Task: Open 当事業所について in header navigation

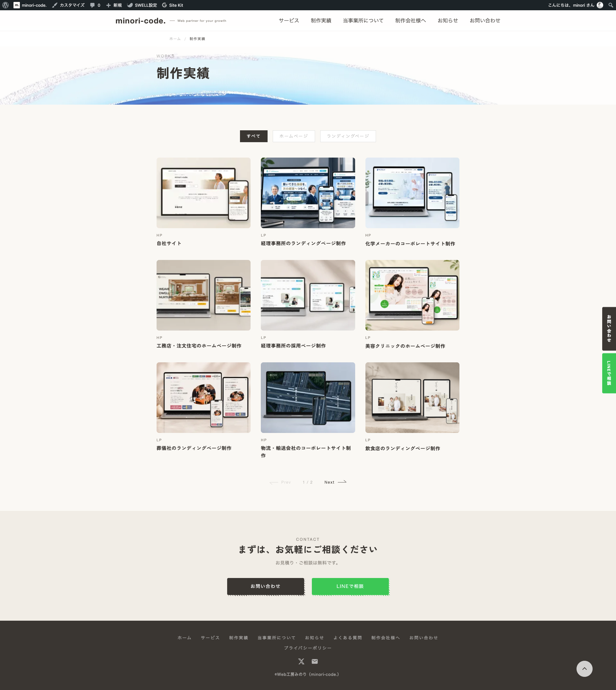Action: tap(363, 21)
